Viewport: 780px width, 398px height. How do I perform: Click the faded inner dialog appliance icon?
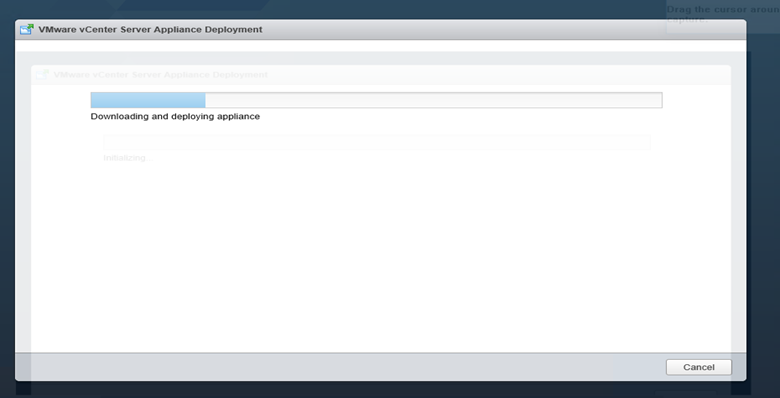[x=42, y=75]
